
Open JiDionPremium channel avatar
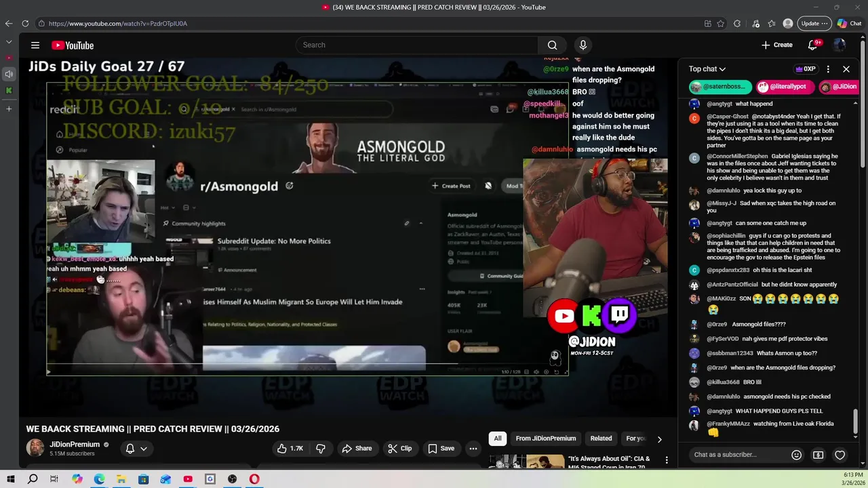35,448
